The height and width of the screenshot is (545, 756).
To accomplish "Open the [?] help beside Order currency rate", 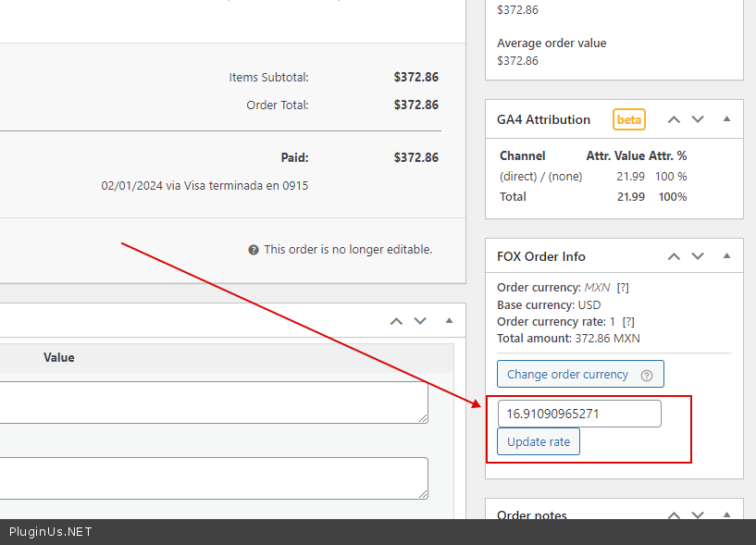I will pyautogui.click(x=628, y=322).
